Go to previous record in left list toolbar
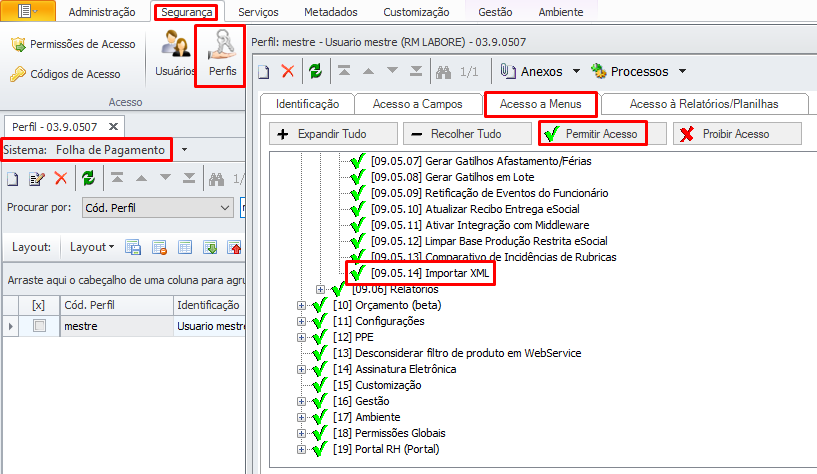The height and width of the screenshot is (474, 817). click(141, 178)
